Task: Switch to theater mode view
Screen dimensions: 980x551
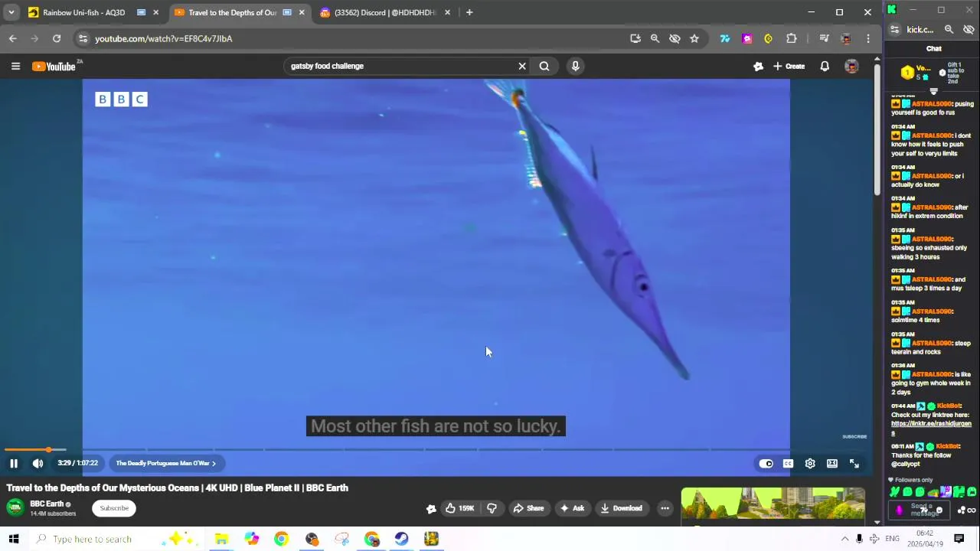Action: [832, 463]
